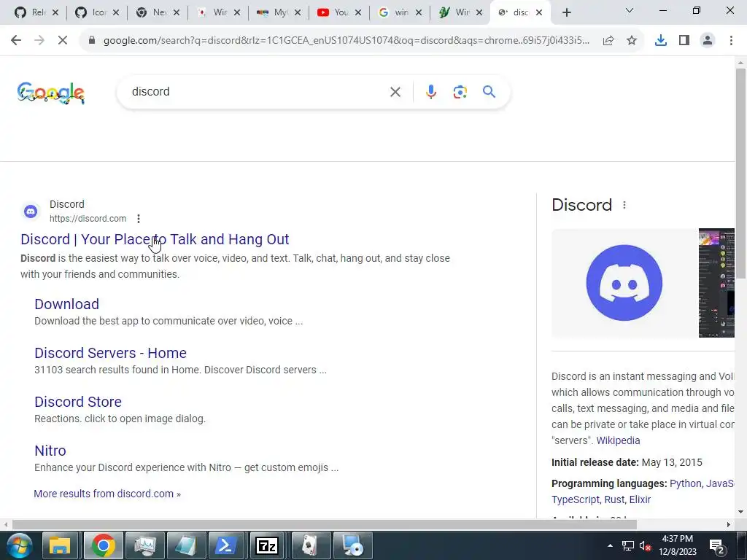Open the Download sitelink

coord(66,304)
